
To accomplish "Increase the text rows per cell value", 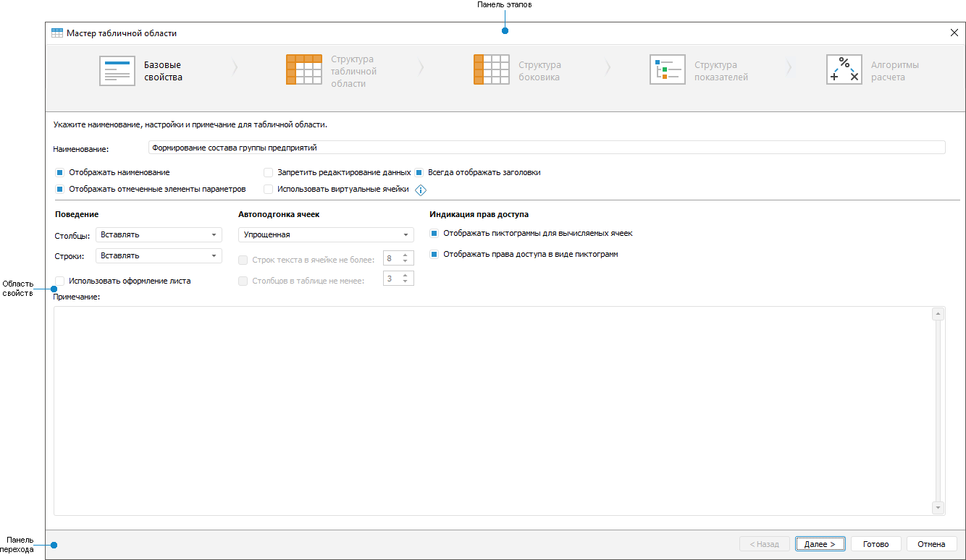I will coord(406,255).
